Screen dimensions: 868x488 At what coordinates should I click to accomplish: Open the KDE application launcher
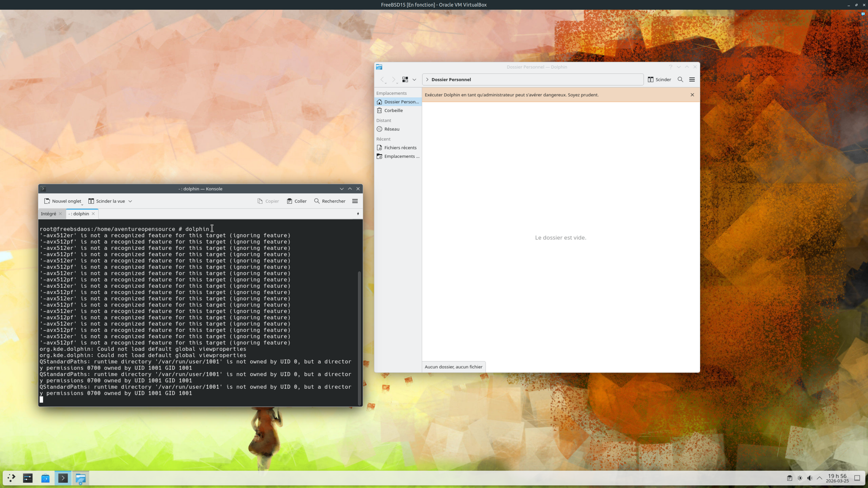click(x=12, y=478)
